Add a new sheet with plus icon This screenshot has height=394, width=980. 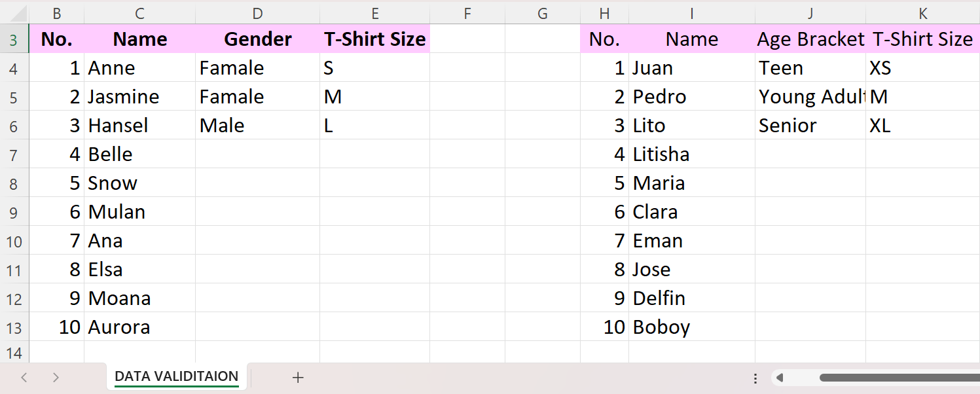pos(298,377)
